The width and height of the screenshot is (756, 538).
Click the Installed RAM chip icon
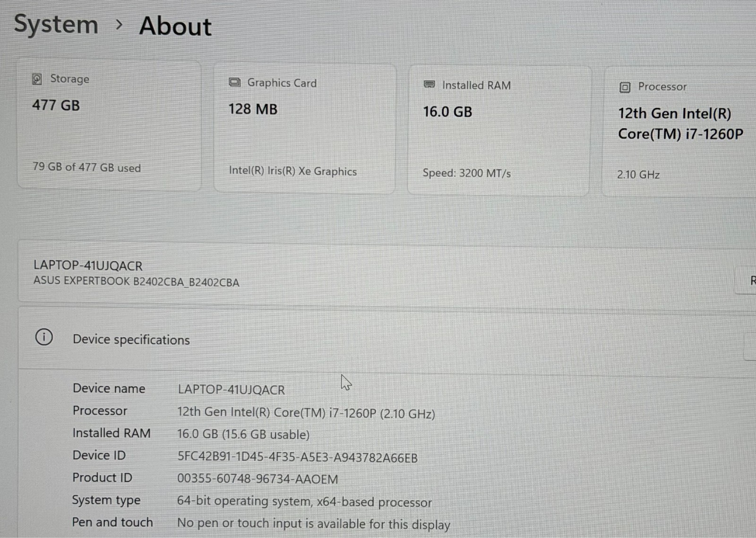tap(430, 85)
